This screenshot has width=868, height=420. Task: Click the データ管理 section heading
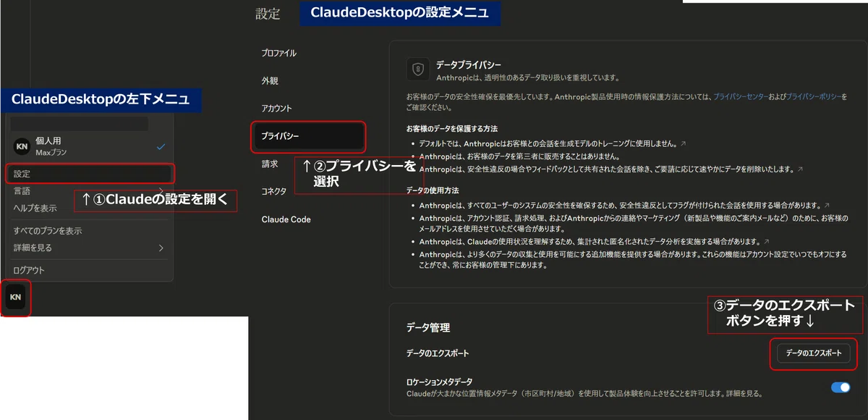tap(428, 328)
